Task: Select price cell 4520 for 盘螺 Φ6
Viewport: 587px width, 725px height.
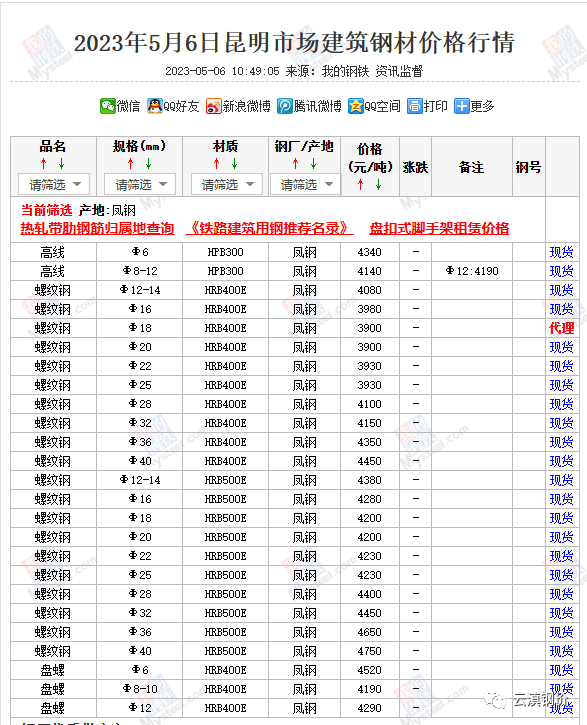Action: (x=369, y=670)
